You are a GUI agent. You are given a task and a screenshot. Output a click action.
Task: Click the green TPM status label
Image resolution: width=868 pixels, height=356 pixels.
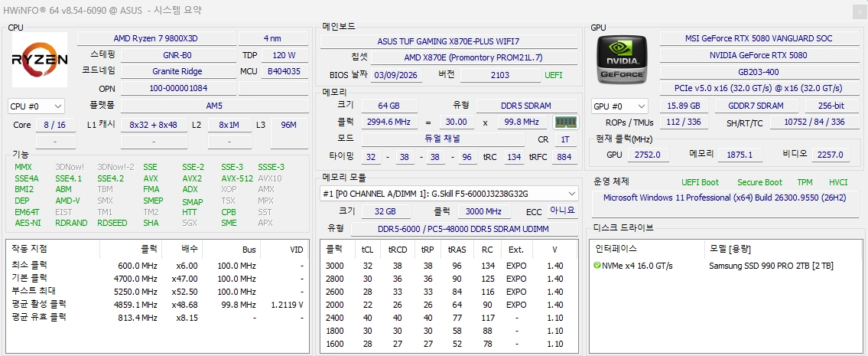805,182
